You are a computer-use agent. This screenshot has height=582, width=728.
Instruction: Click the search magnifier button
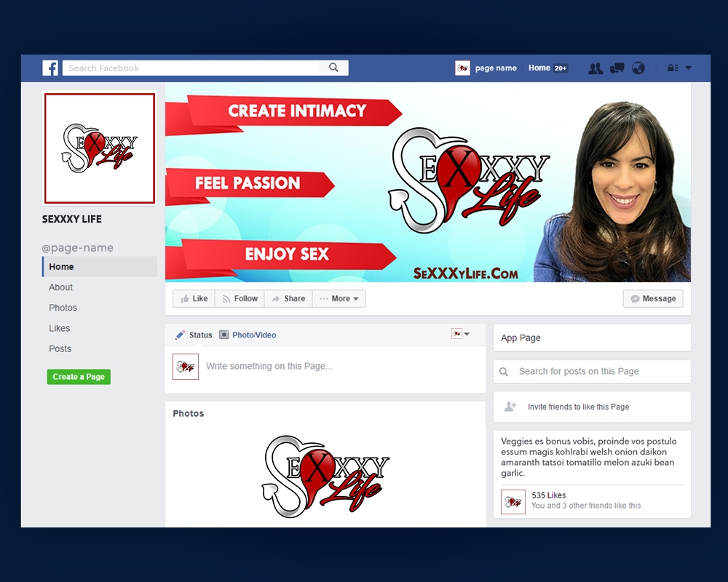point(333,68)
